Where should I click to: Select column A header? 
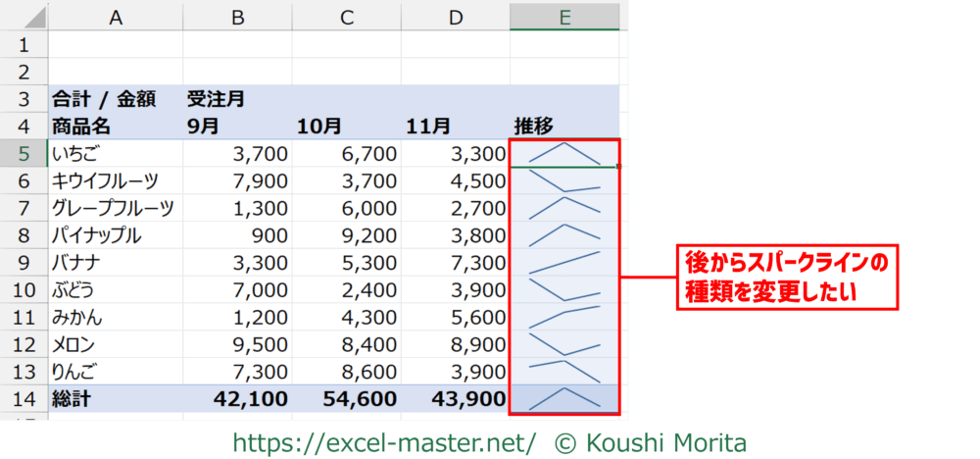pyautogui.click(x=115, y=17)
